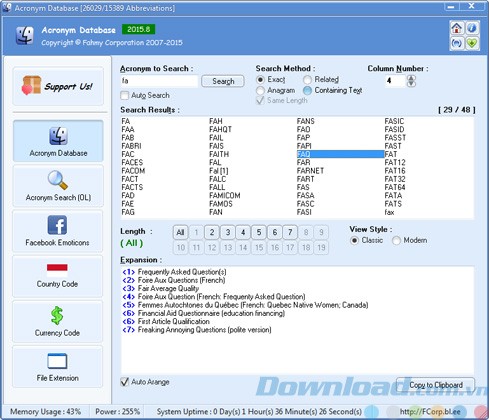Select FANS in search results
489x420 pixels.
(305, 121)
